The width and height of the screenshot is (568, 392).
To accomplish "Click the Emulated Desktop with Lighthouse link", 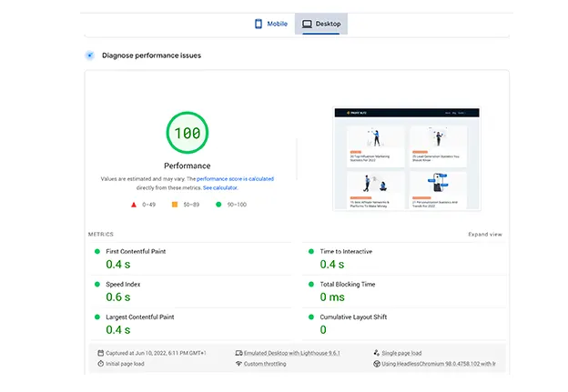I will click(x=292, y=353).
